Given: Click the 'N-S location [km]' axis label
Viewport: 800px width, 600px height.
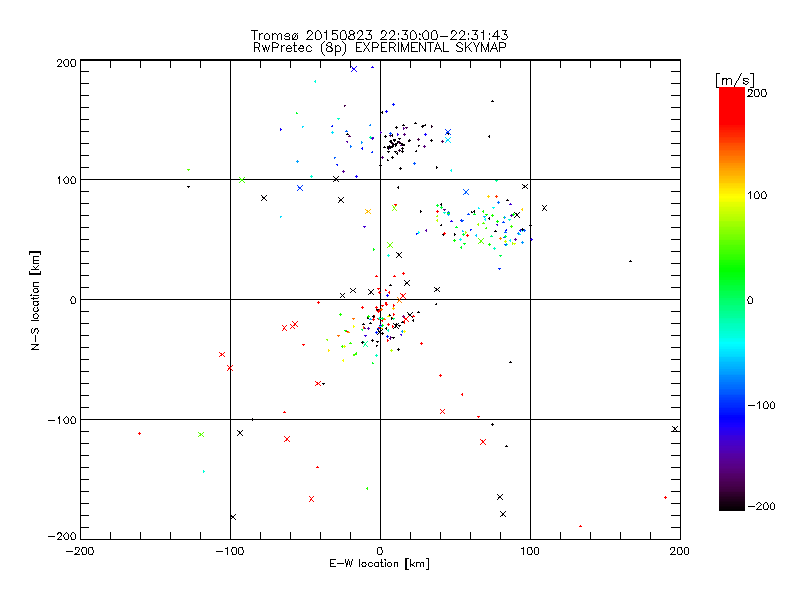Looking at the screenshot, I should (x=35, y=301).
